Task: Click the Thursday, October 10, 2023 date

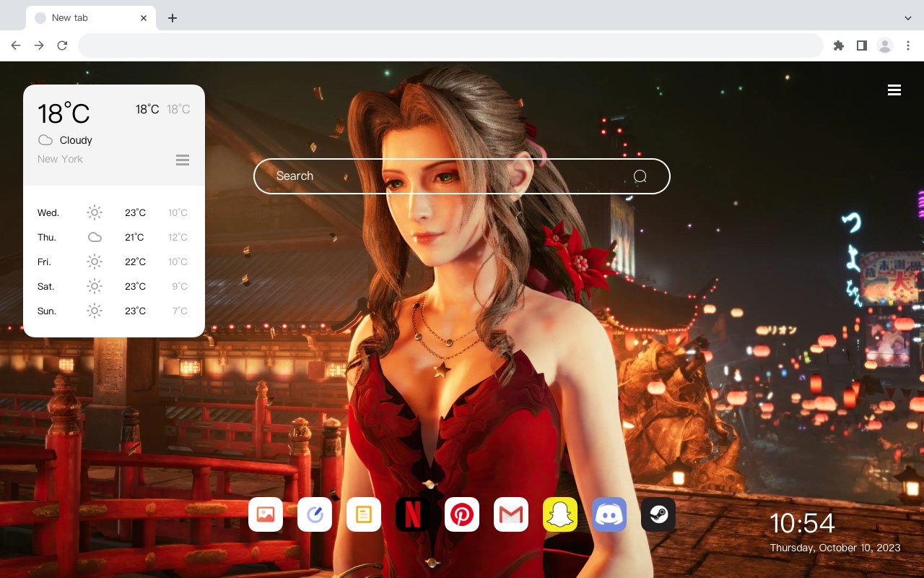Action: pyautogui.click(x=835, y=548)
